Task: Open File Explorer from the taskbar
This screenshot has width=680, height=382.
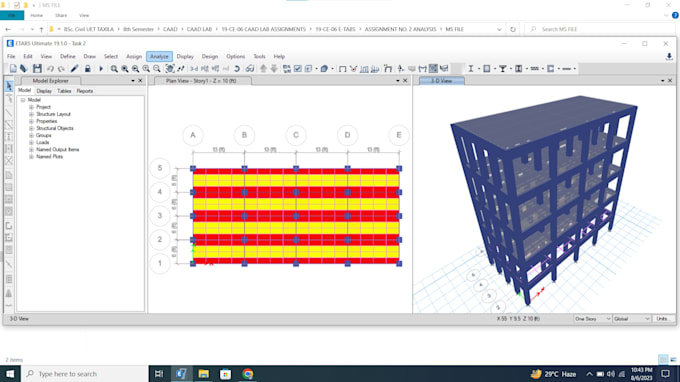Action: tap(203, 374)
